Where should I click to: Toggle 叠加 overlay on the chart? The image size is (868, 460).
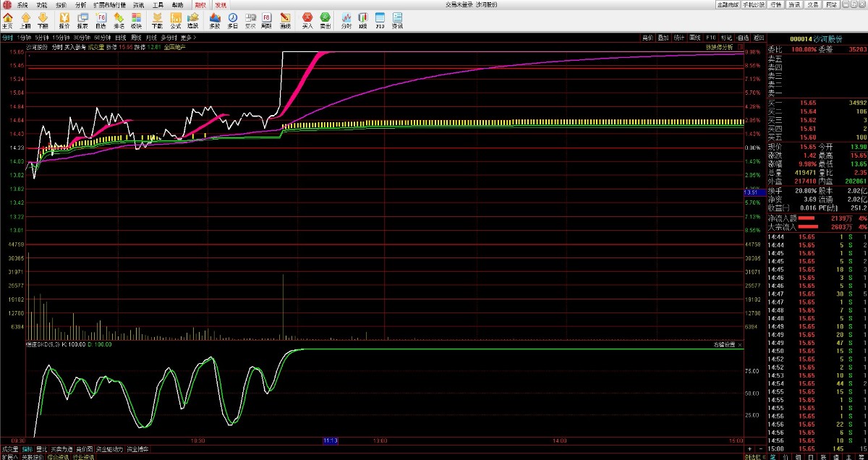click(x=663, y=37)
